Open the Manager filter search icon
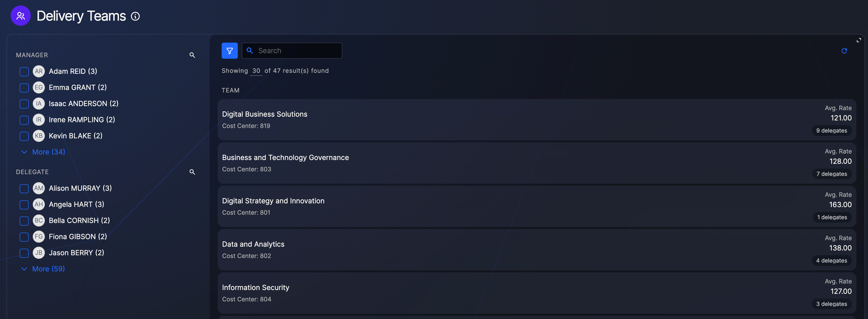This screenshot has height=319, width=868. (192, 55)
